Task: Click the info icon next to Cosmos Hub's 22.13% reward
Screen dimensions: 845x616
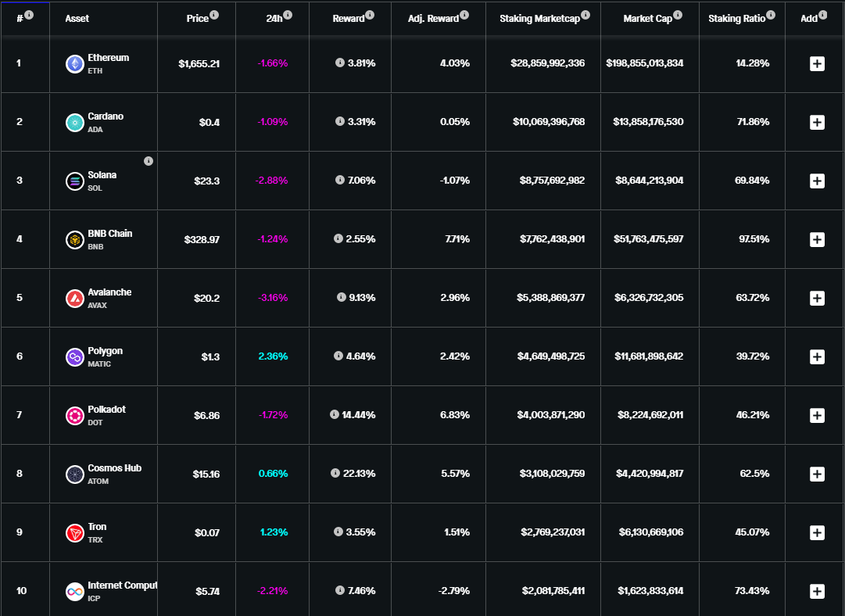Action: 335,473
